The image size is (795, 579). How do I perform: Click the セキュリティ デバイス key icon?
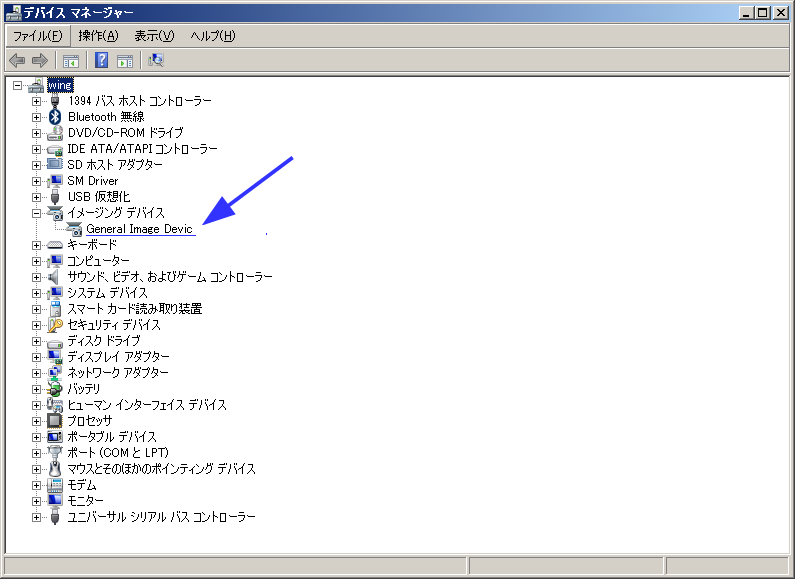[55, 325]
